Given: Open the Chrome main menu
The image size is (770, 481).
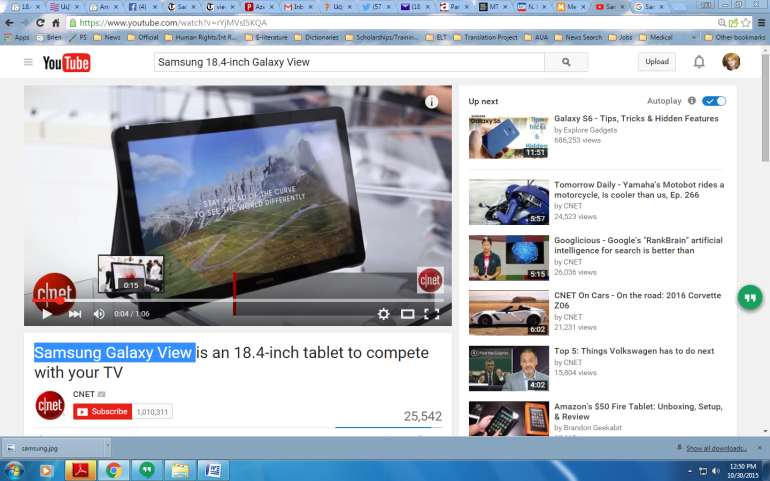Looking at the screenshot, I should pyautogui.click(x=762, y=23).
